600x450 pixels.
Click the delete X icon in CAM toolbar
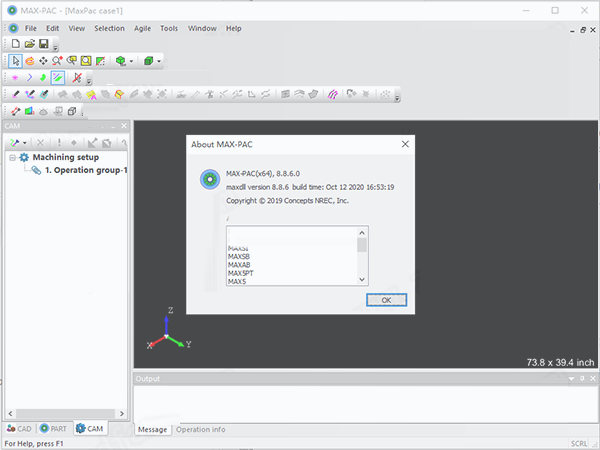point(40,143)
